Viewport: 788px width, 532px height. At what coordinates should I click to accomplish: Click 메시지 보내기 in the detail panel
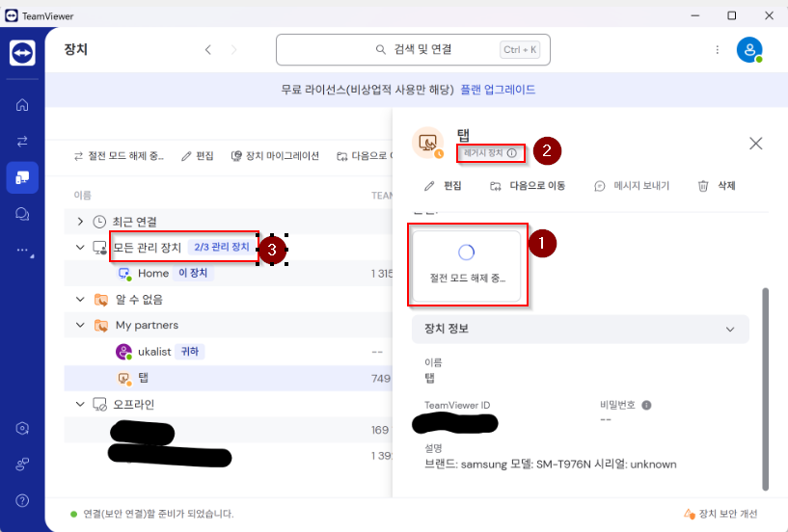click(x=632, y=186)
